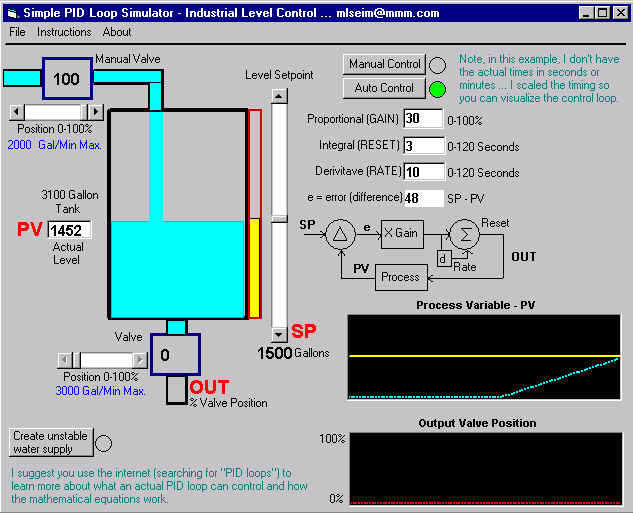Image resolution: width=633 pixels, height=513 pixels.
Task: Click the sigma summation circle in diagram
Action: pos(463,234)
